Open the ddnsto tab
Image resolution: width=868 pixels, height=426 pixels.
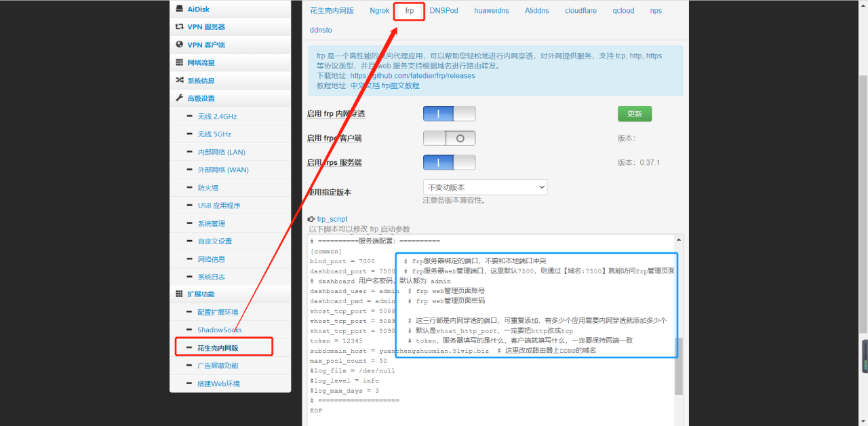pos(321,30)
